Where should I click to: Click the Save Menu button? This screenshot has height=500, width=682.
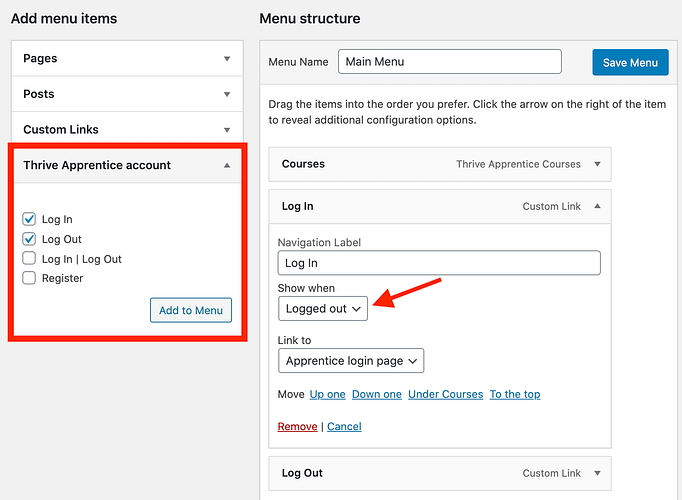(x=630, y=62)
